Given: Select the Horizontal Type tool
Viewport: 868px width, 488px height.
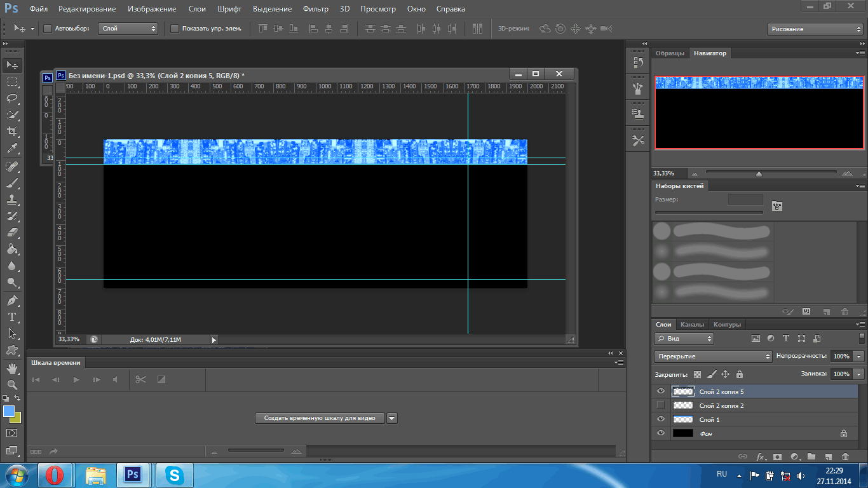Looking at the screenshot, I should (11, 317).
